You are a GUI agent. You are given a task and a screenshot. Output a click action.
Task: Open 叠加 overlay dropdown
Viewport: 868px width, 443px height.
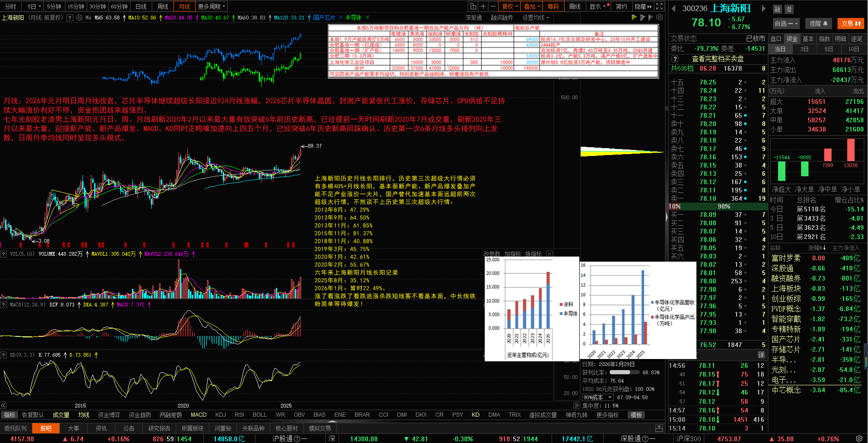(532, 6)
